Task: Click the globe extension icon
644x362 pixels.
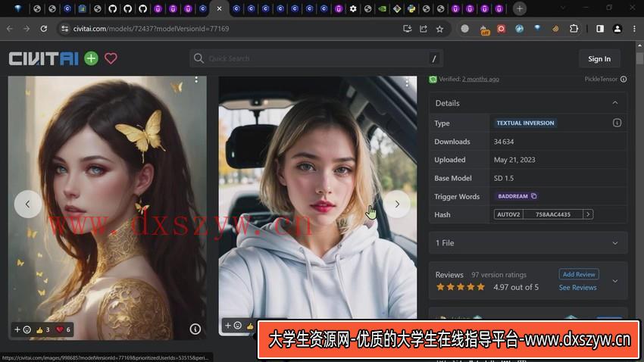Action: coord(464,29)
